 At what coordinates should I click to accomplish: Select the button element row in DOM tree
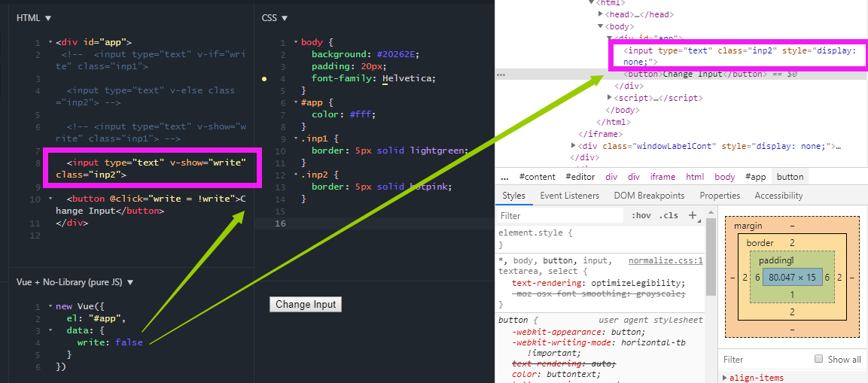tap(681, 74)
